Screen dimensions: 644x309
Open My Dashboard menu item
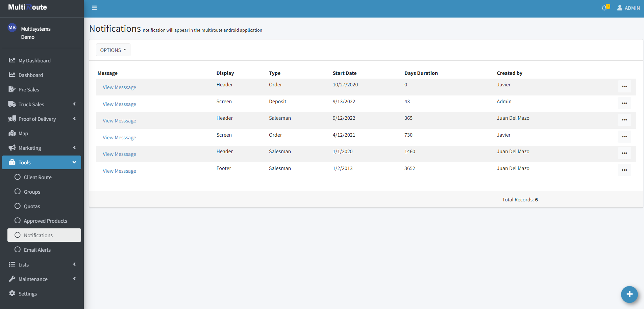(34, 61)
